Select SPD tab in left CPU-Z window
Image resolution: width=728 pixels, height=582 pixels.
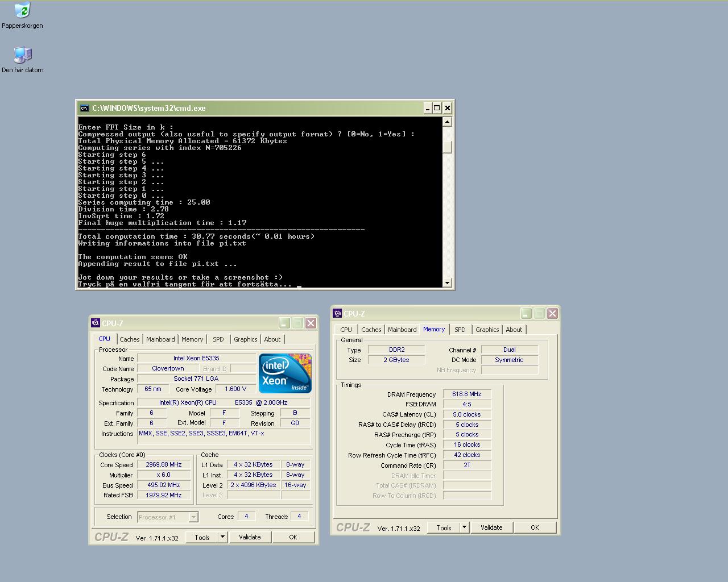(218, 339)
